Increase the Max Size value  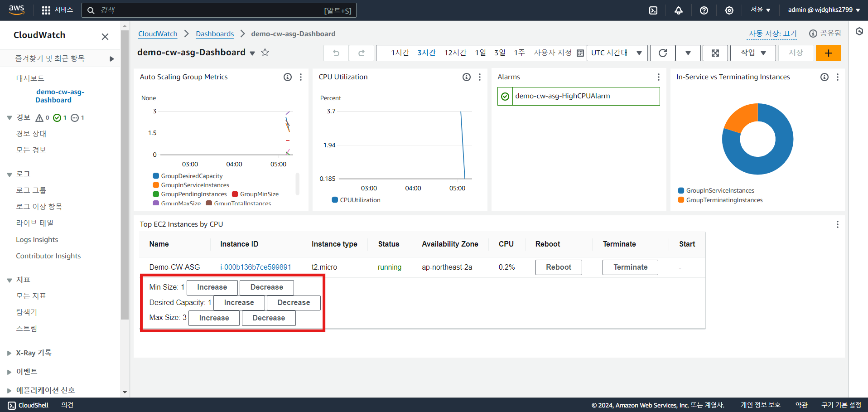click(x=214, y=318)
